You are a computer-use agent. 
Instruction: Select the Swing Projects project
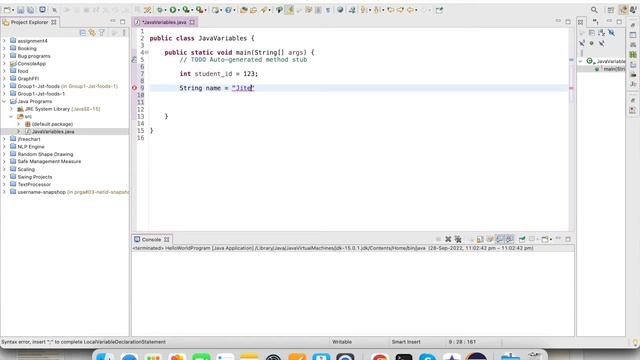pos(35,177)
